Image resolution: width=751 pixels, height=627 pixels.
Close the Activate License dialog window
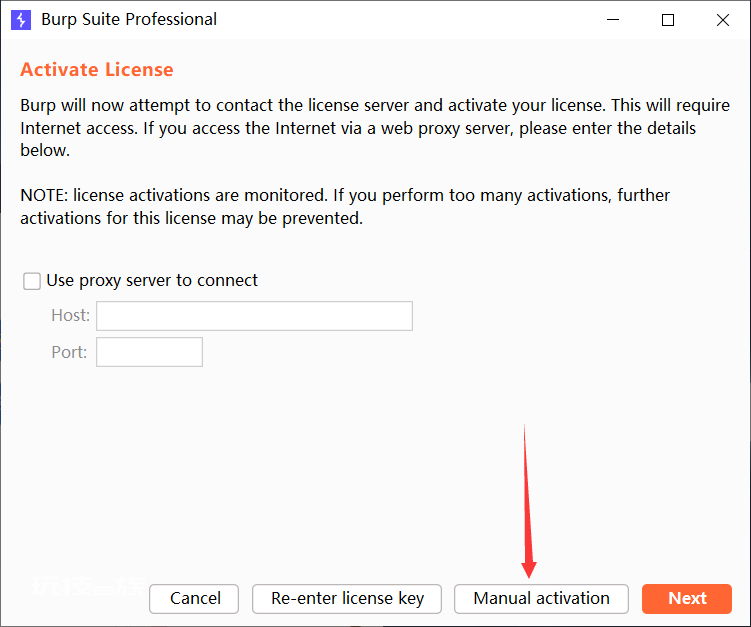tap(723, 20)
